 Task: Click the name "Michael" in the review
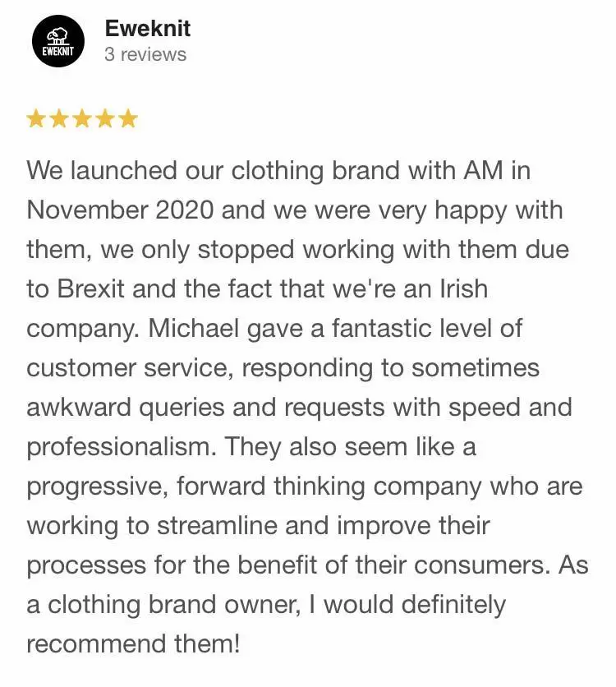click(194, 328)
